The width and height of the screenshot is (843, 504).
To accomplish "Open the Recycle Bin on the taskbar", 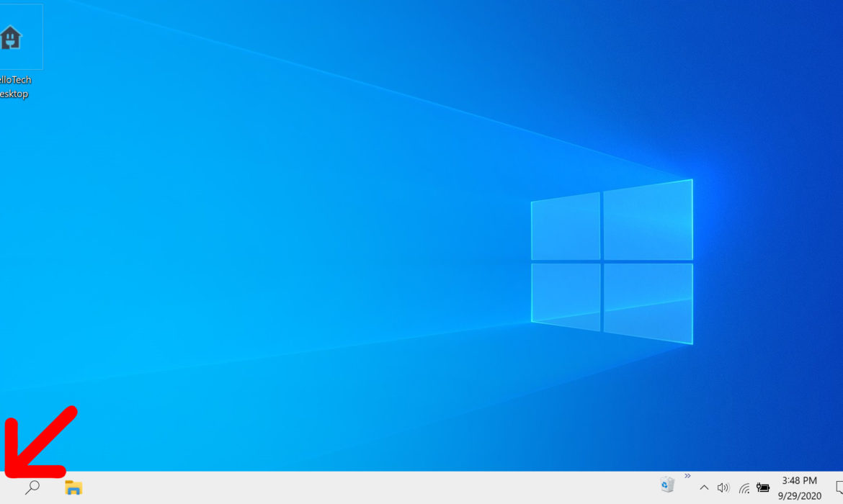I will pyautogui.click(x=667, y=485).
